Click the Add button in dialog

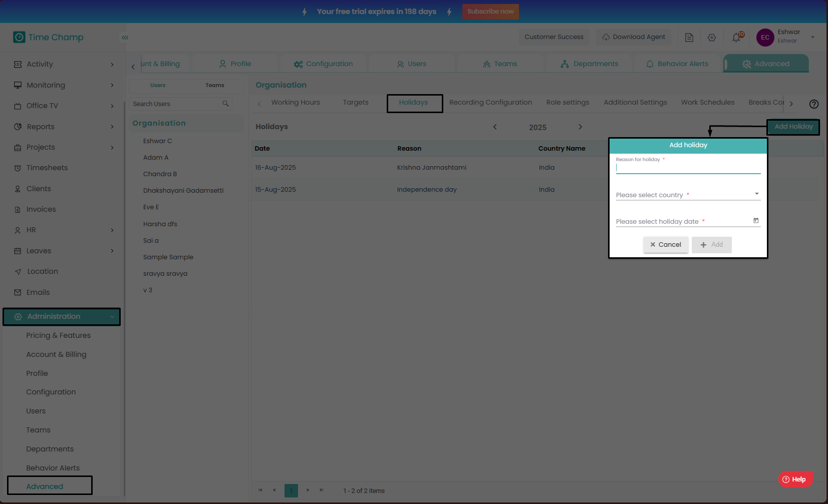pos(712,245)
